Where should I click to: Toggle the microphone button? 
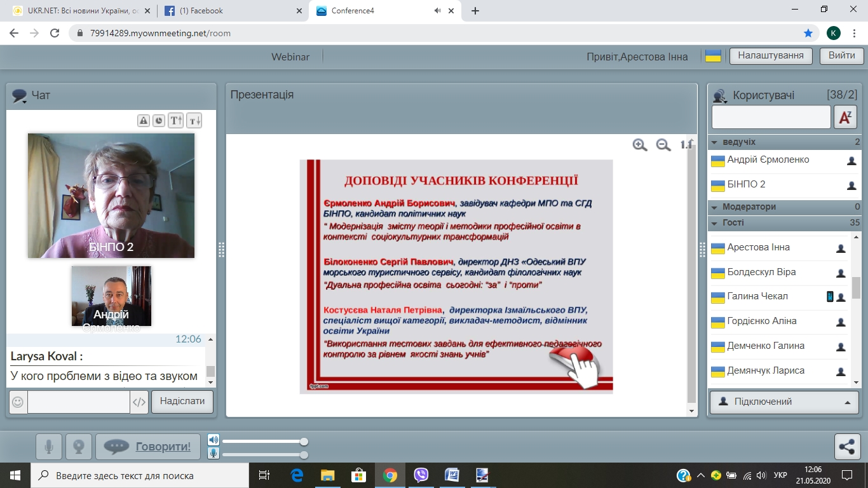coord(48,447)
